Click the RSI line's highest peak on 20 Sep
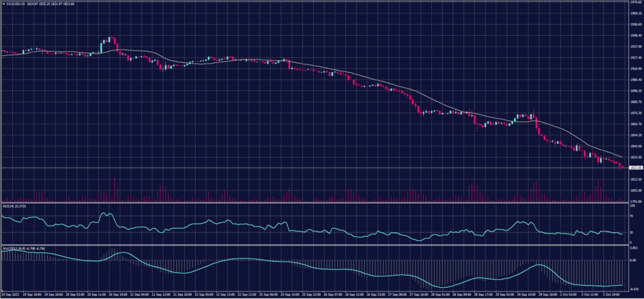644x299 pixels. pos(104,213)
